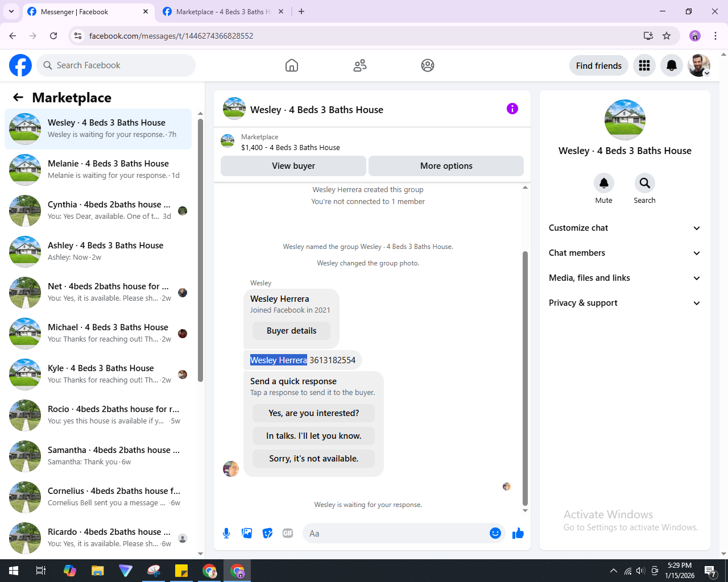Search in conversation with magnifier icon
This screenshot has height=582, width=728.
[x=644, y=183]
